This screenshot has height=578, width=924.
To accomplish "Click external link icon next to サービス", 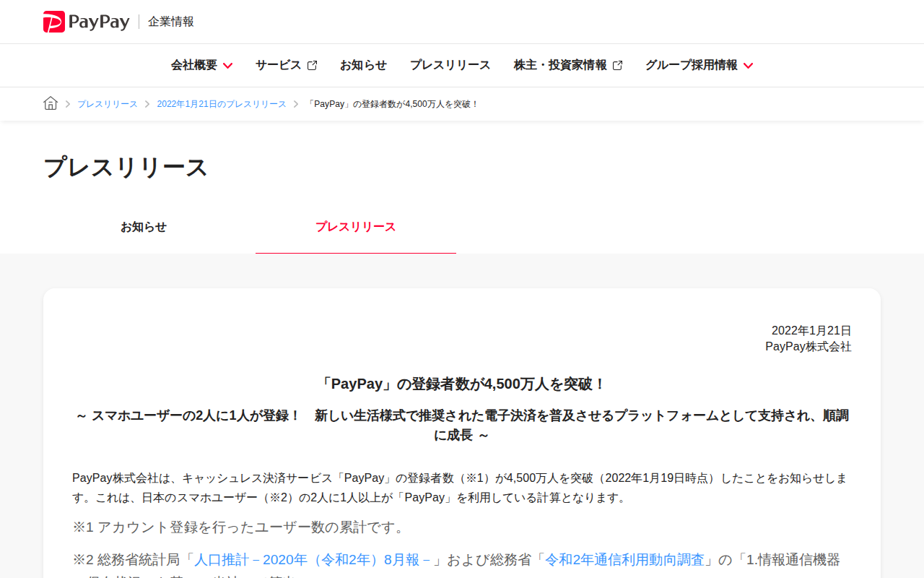I will (313, 65).
